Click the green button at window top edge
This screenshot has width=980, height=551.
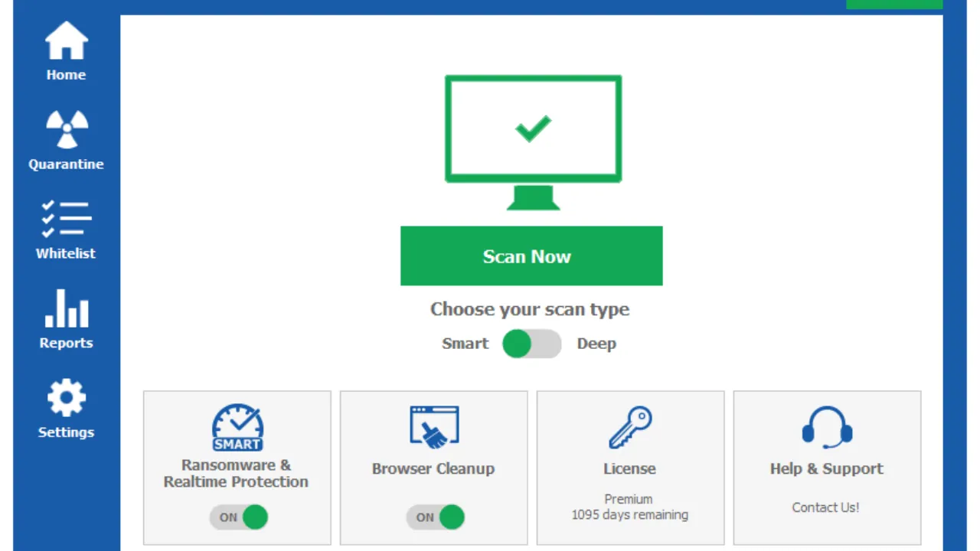894,5
